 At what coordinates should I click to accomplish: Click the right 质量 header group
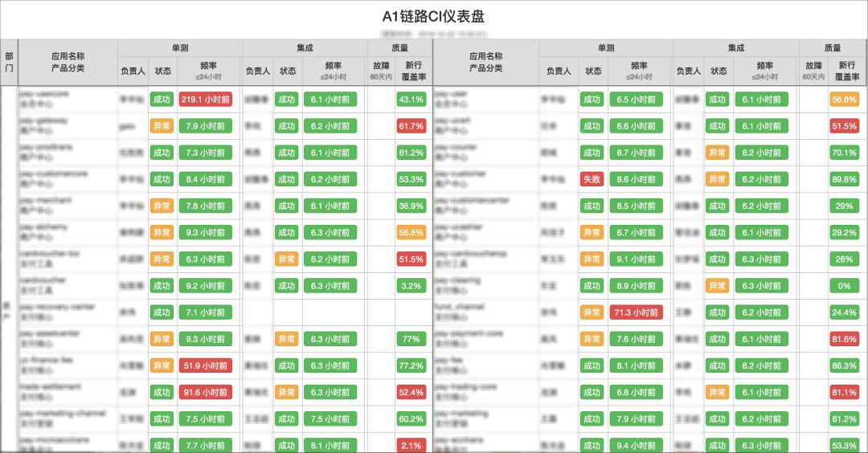point(833,48)
